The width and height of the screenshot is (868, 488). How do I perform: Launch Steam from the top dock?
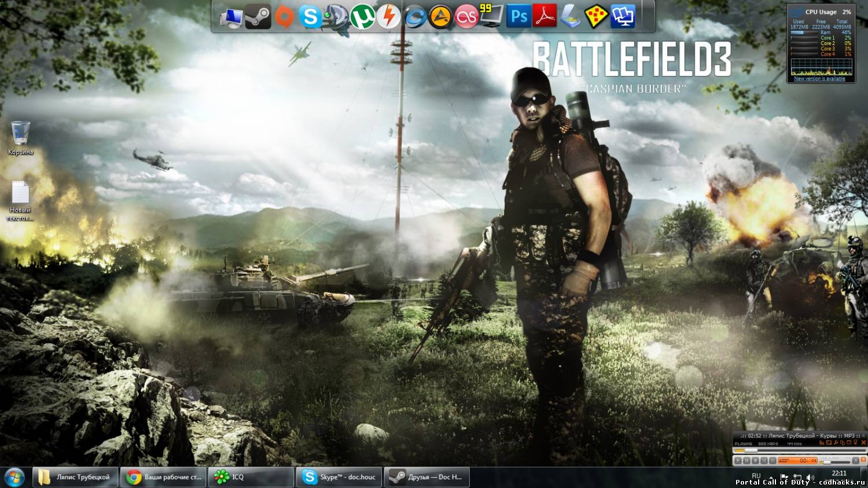(x=258, y=17)
